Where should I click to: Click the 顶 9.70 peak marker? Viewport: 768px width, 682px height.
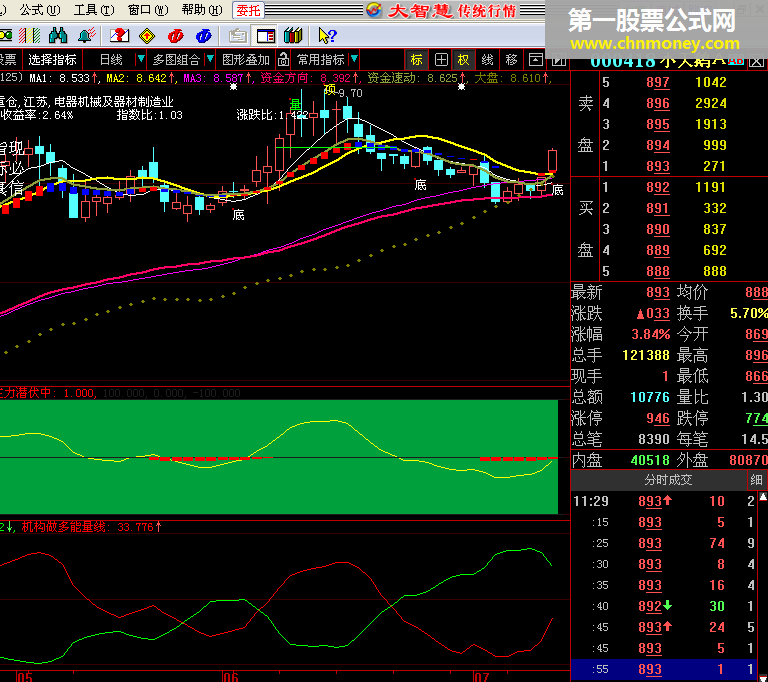pyautogui.click(x=342, y=92)
